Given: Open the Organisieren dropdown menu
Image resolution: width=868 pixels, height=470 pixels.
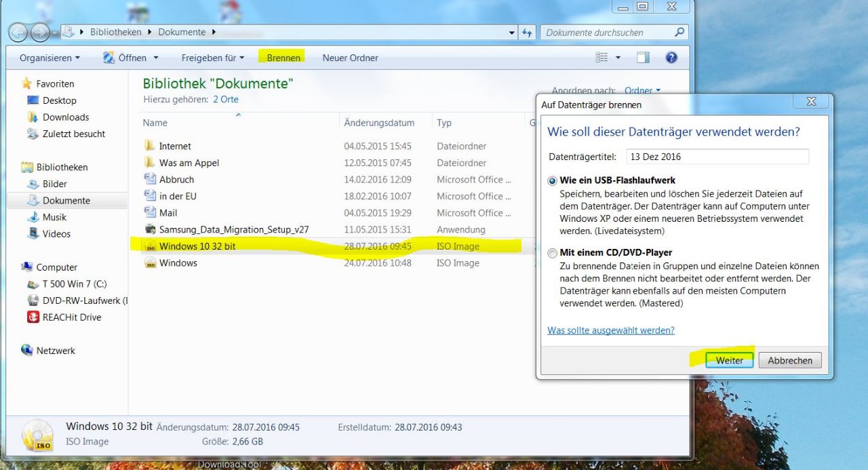Looking at the screenshot, I should point(50,58).
